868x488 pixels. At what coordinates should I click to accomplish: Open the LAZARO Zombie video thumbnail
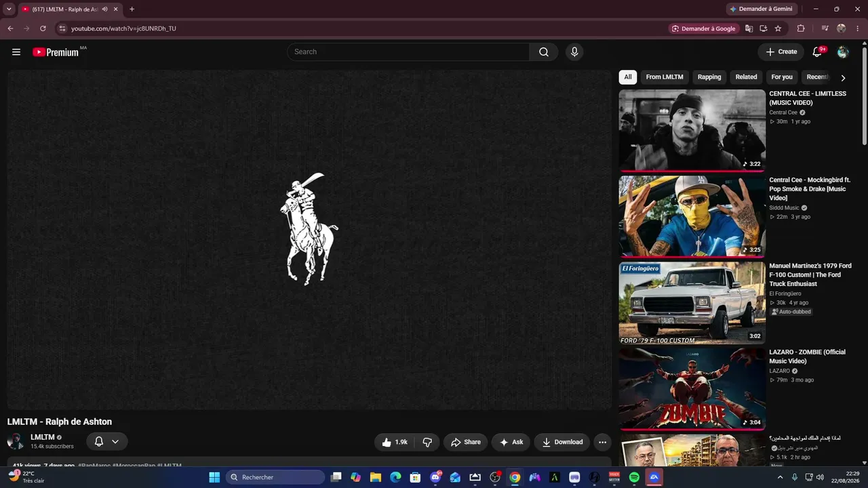tap(692, 389)
